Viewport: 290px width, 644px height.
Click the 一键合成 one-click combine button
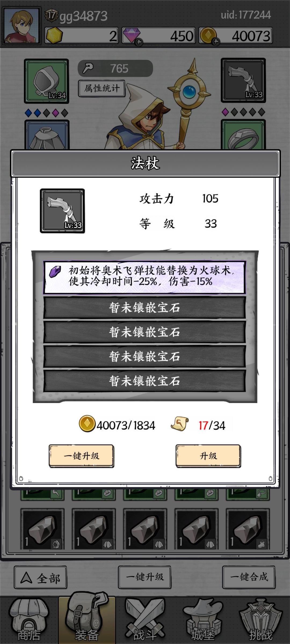click(249, 577)
